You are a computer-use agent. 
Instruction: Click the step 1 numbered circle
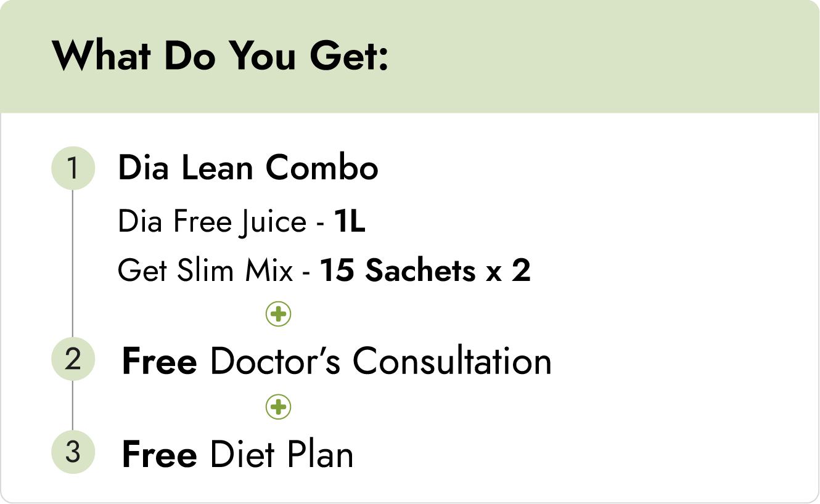(73, 168)
